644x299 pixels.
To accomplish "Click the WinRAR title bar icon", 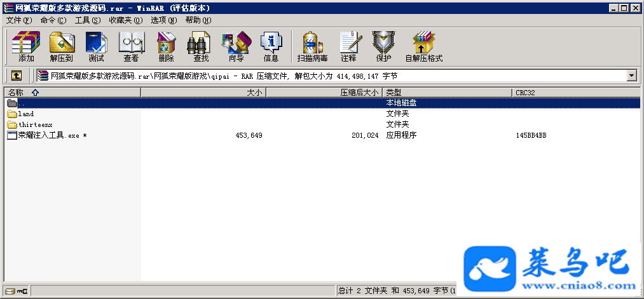I will pyautogui.click(x=8, y=8).
